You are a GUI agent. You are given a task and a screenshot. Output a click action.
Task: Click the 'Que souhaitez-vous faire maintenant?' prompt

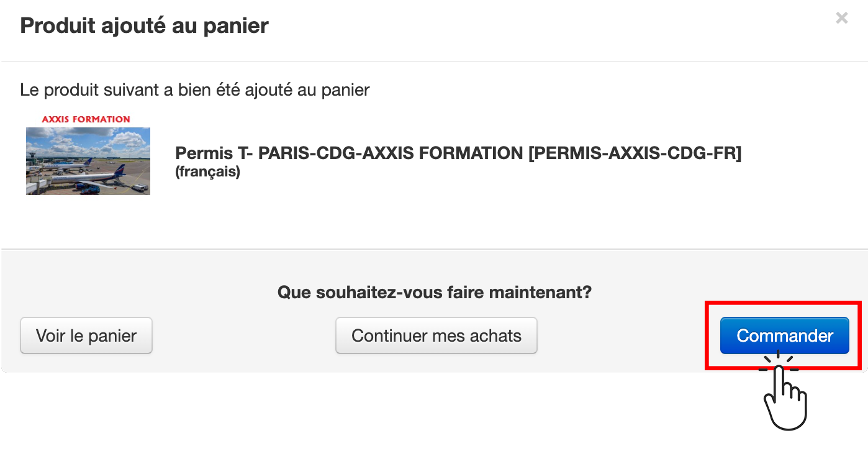(434, 291)
